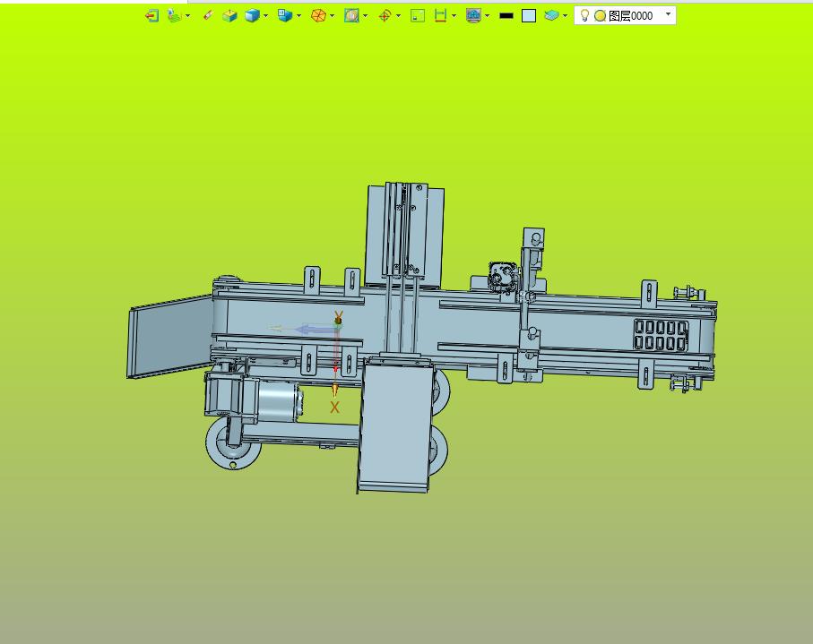Toggle the light bulb layer visibility
This screenshot has width=813, height=644.
pos(584,16)
